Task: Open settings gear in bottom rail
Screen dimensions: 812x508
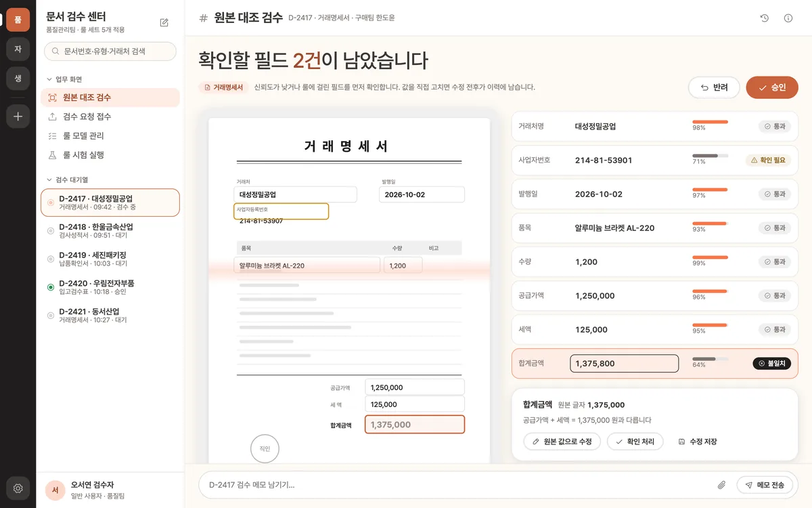Action: pos(18,488)
